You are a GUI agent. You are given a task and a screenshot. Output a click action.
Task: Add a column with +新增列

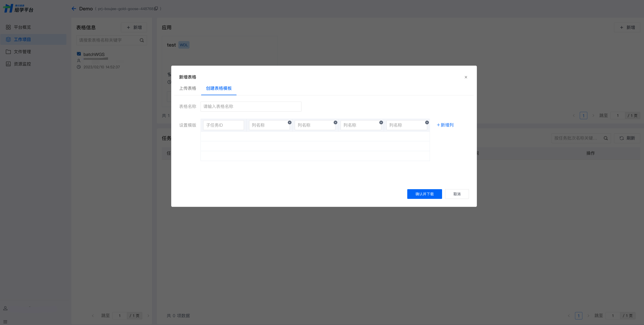(x=445, y=125)
